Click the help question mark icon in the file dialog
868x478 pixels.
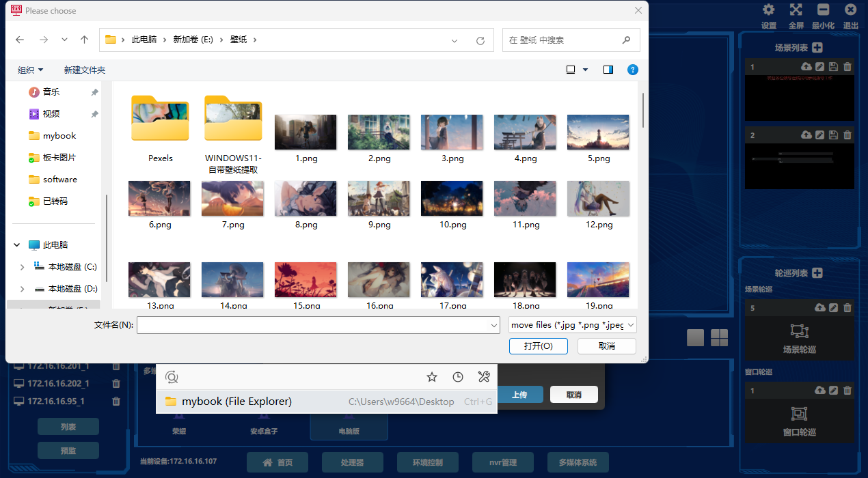pos(633,70)
